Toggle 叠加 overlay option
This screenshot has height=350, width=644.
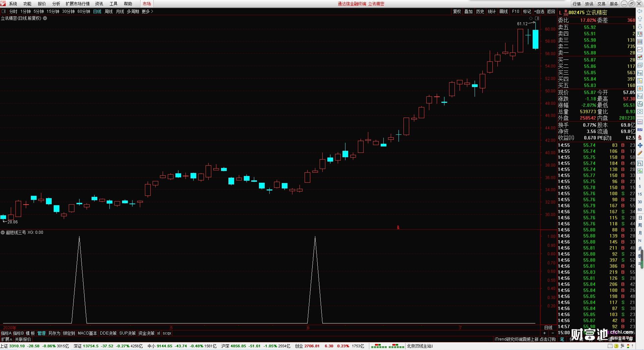point(468,11)
